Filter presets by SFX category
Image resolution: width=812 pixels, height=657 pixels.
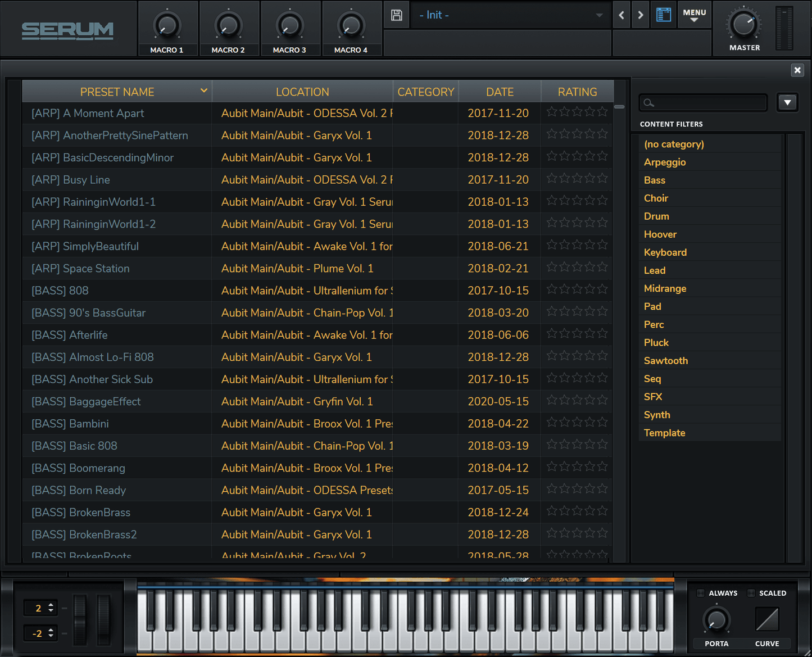(x=710, y=396)
